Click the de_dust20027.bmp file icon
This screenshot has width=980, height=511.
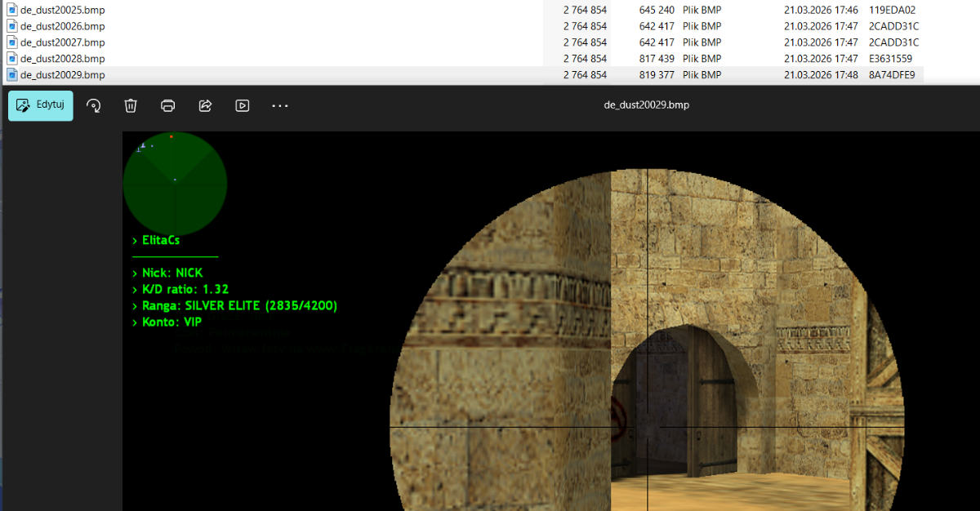(x=12, y=42)
